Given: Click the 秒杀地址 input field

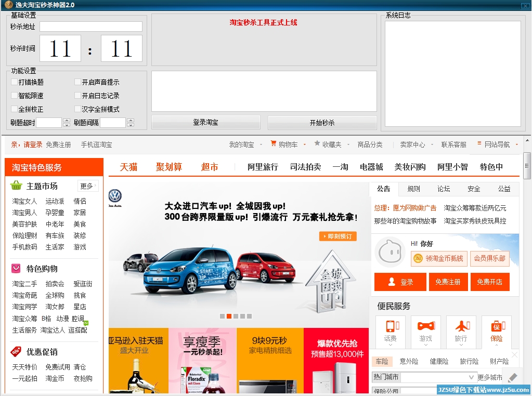Looking at the screenshot, I should click(x=91, y=27).
